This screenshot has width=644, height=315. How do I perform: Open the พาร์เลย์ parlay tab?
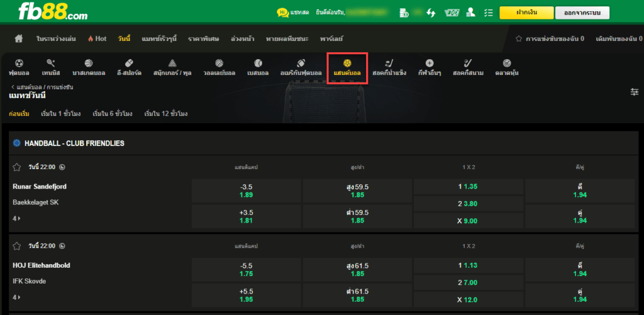tap(331, 38)
